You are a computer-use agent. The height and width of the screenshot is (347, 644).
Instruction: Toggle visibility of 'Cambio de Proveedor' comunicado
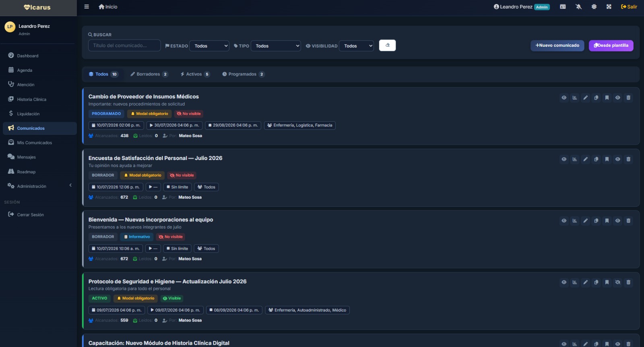click(x=617, y=98)
